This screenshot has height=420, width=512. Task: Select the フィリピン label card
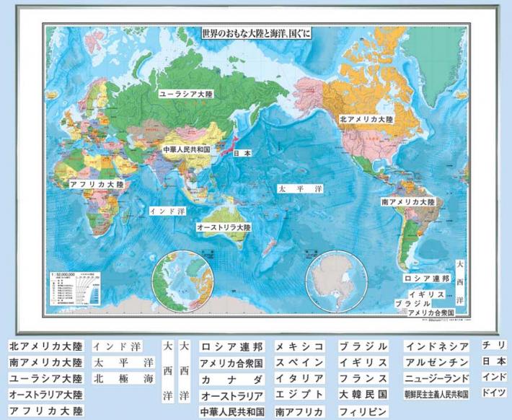click(363, 413)
